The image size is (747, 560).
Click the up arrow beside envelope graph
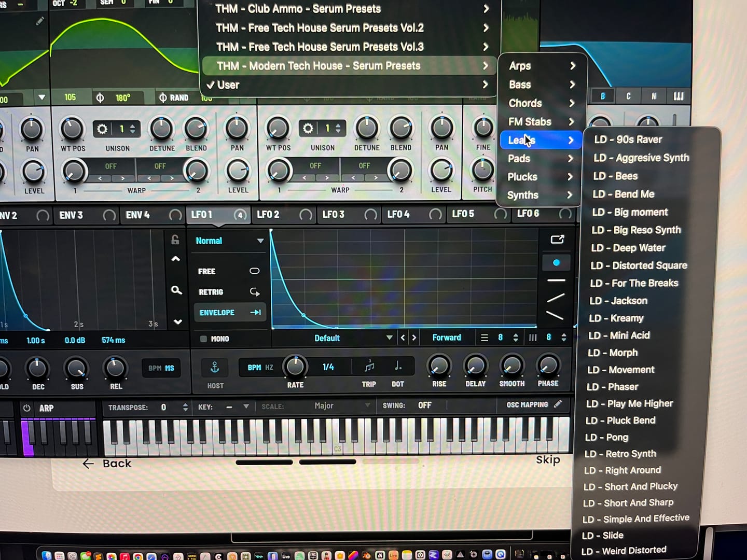[176, 259]
